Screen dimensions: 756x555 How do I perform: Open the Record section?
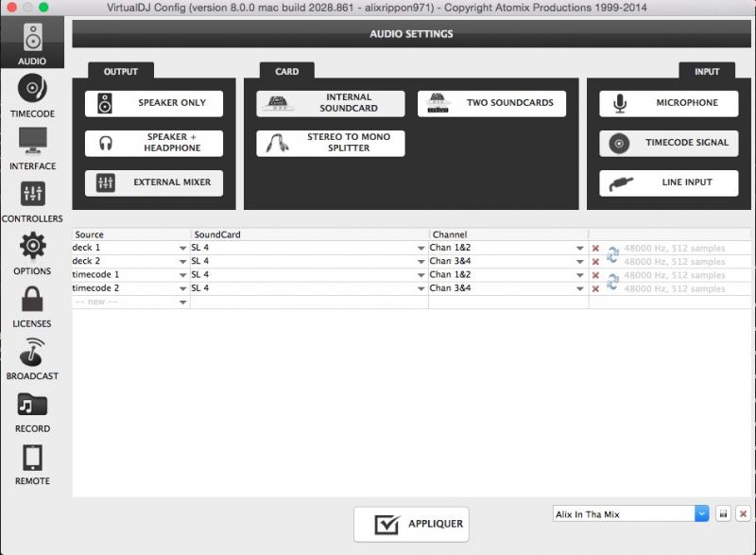pos(32,412)
